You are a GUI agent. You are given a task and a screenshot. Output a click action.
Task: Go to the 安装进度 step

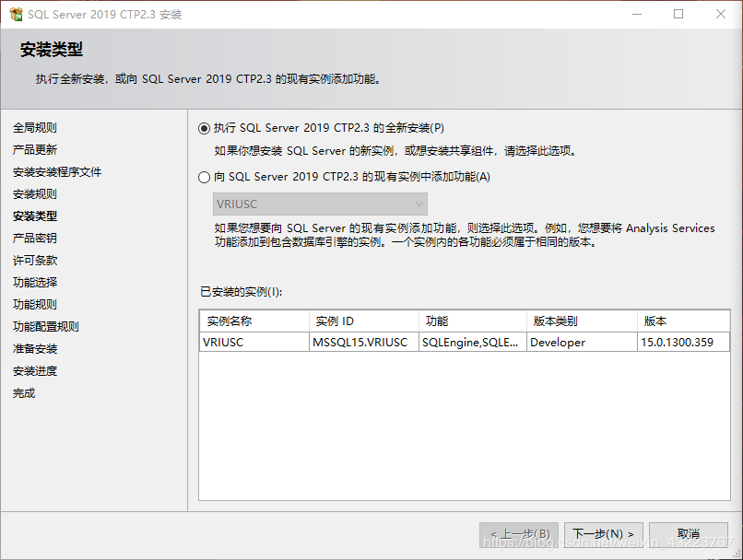(35, 371)
